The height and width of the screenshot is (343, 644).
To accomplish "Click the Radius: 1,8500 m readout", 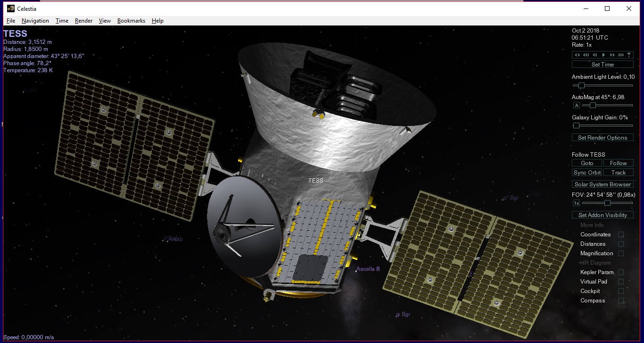I will pyautogui.click(x=25, y=49).
